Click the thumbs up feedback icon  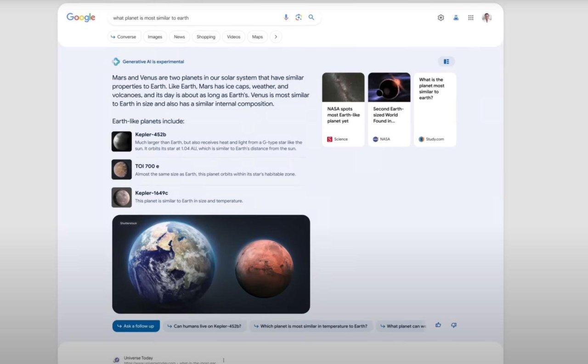[438, 325]
